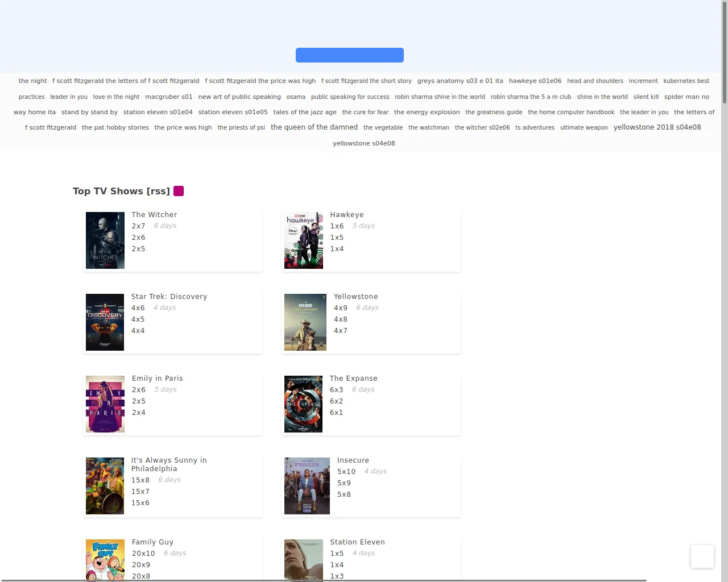Screen dimensions: 728x582
Task: Search tag 'tales of the jazz age'
Action: [x=304, y=112]
